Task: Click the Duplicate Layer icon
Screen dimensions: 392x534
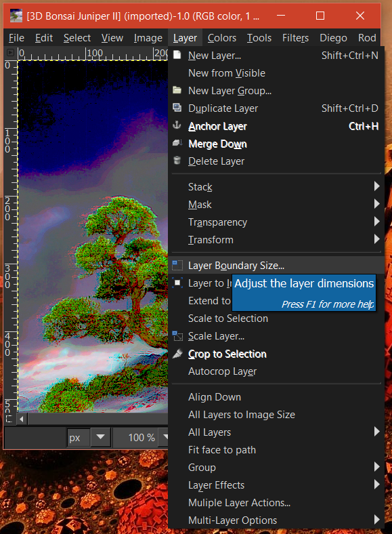Action: [177, 108]
